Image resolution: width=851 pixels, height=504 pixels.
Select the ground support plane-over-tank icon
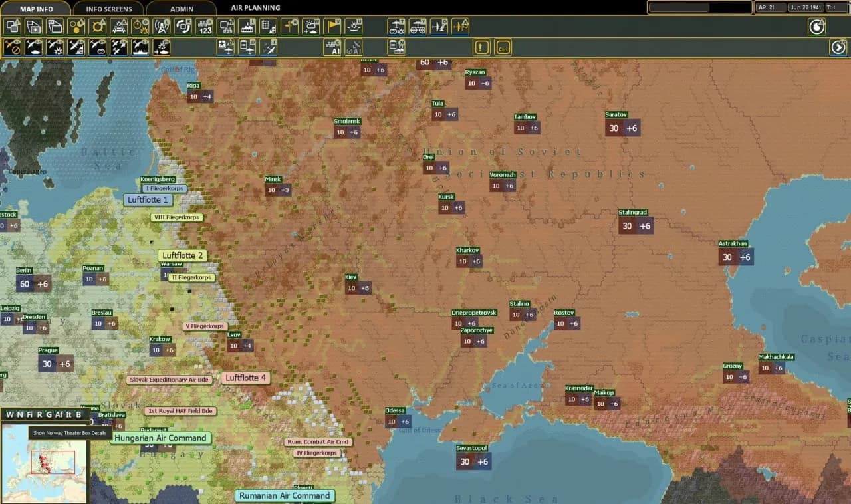click(34, 47)
